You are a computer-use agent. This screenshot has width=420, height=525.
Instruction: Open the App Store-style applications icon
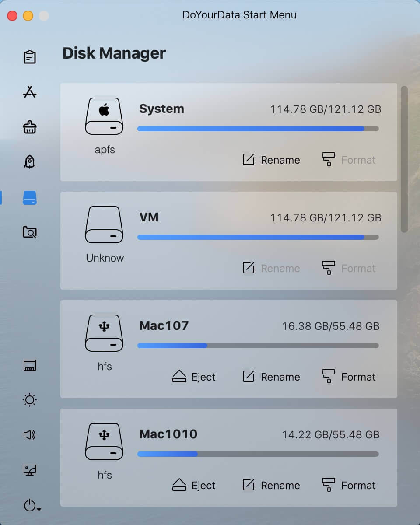30,92
